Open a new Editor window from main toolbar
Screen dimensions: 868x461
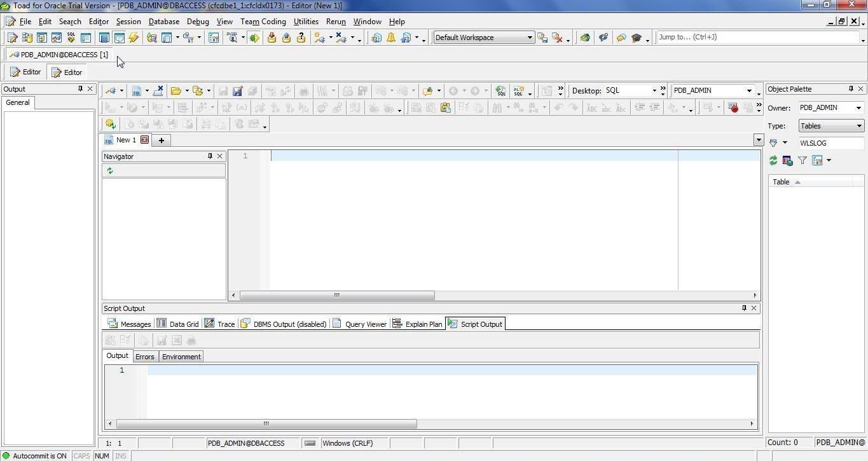tap(13, 38)
